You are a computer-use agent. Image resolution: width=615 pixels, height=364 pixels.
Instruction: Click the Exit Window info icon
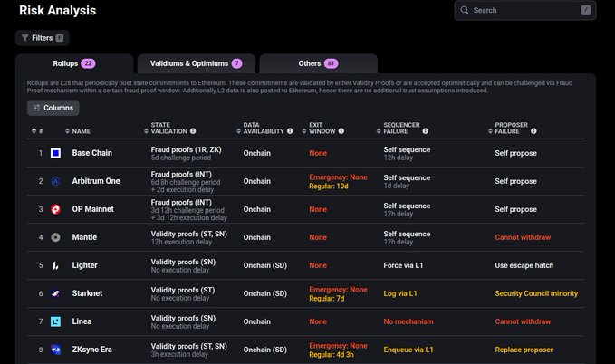(x=341, y=131)
